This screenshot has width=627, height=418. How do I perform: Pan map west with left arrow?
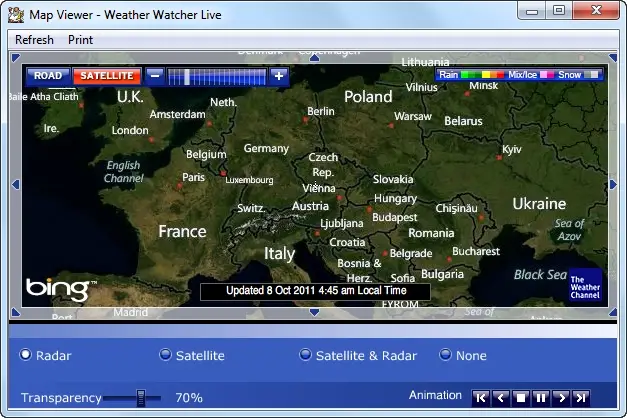click(x=16, y=184)
